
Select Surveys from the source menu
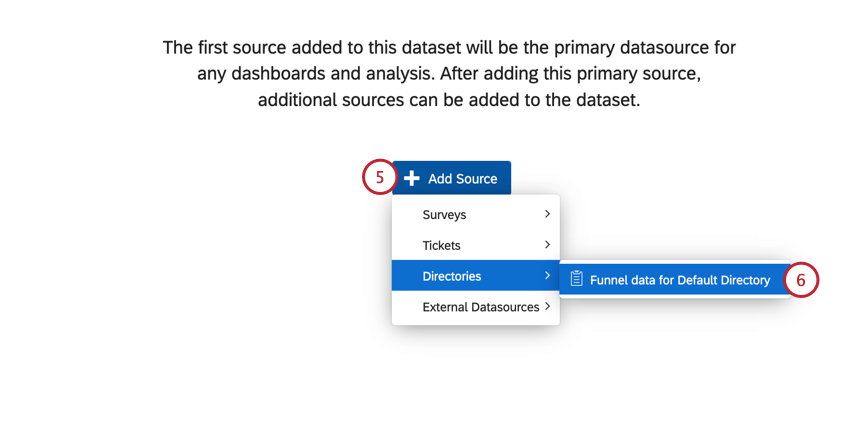pyautogui.click(x=445, y=215)
